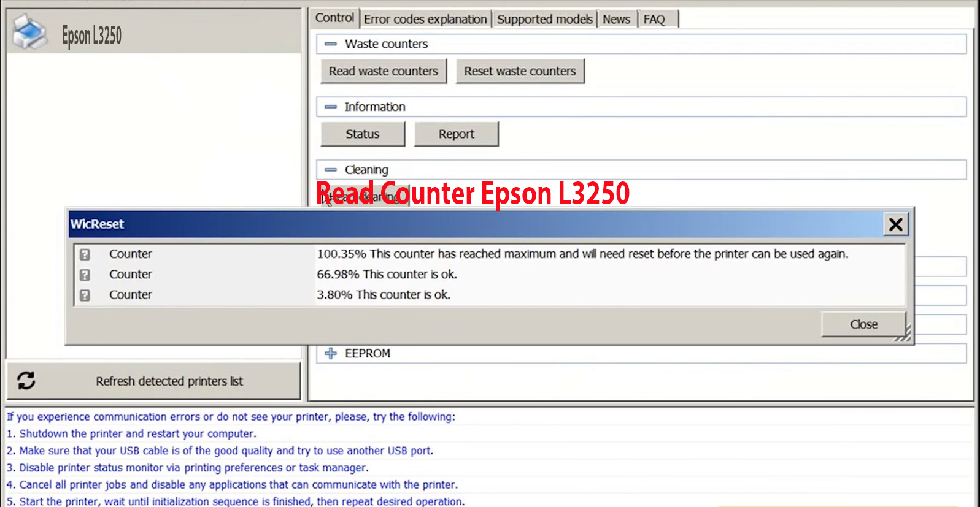
Task: Go to the News tab
Action: pos(616,19)
